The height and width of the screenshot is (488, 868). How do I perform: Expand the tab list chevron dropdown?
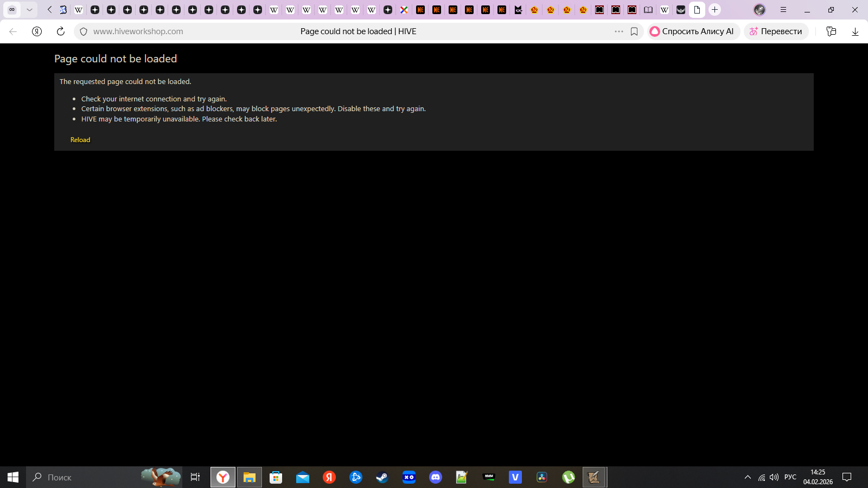tap(29, 10)
